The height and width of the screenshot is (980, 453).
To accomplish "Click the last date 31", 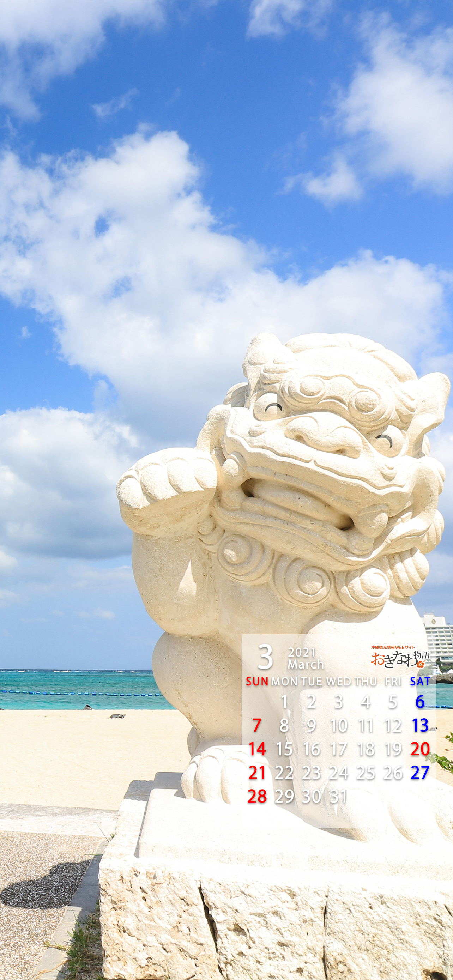I will click(x=338, y=797).
